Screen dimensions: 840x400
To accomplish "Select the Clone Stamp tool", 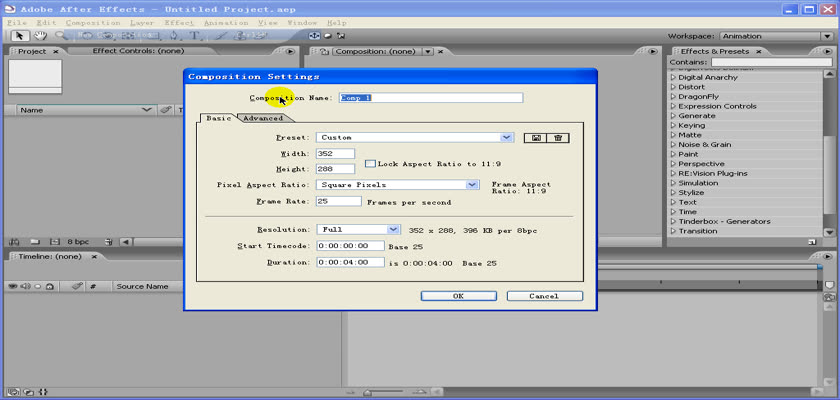I will 241,36.
